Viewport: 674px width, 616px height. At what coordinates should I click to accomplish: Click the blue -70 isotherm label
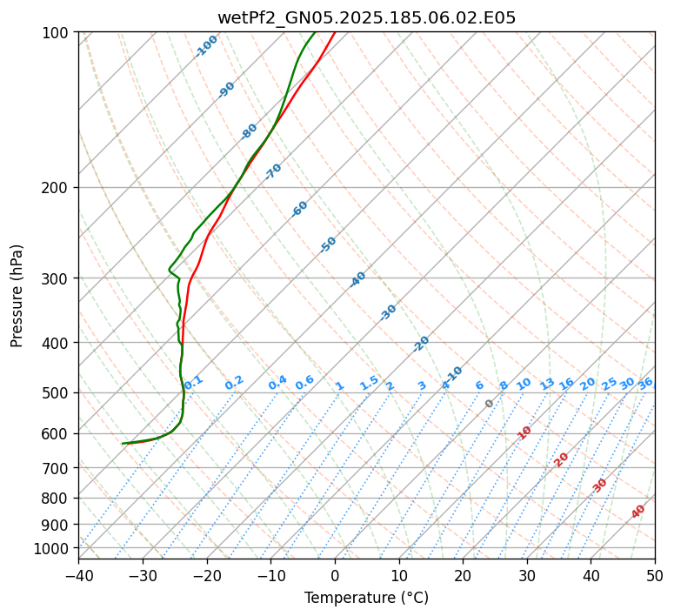coord(272,171)
